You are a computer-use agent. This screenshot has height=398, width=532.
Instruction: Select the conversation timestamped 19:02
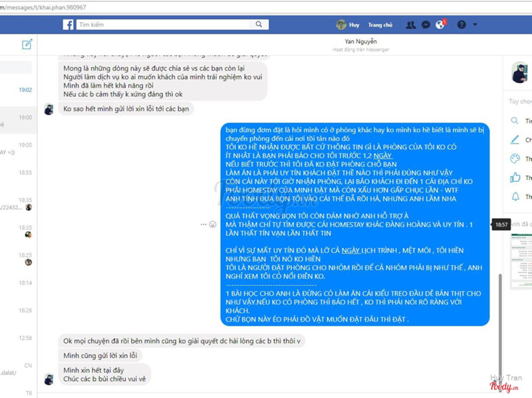point(19,90)
